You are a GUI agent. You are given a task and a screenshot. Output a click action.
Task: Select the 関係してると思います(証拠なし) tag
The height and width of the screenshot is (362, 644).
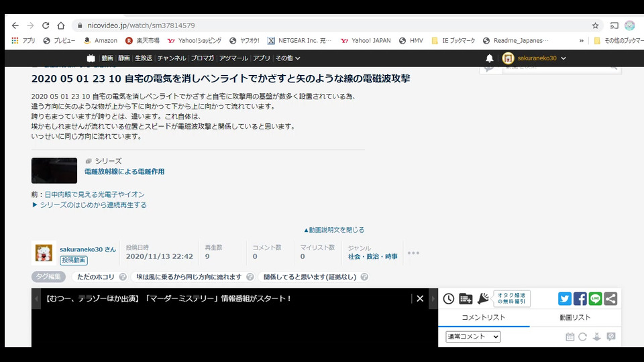pos(310,277)
